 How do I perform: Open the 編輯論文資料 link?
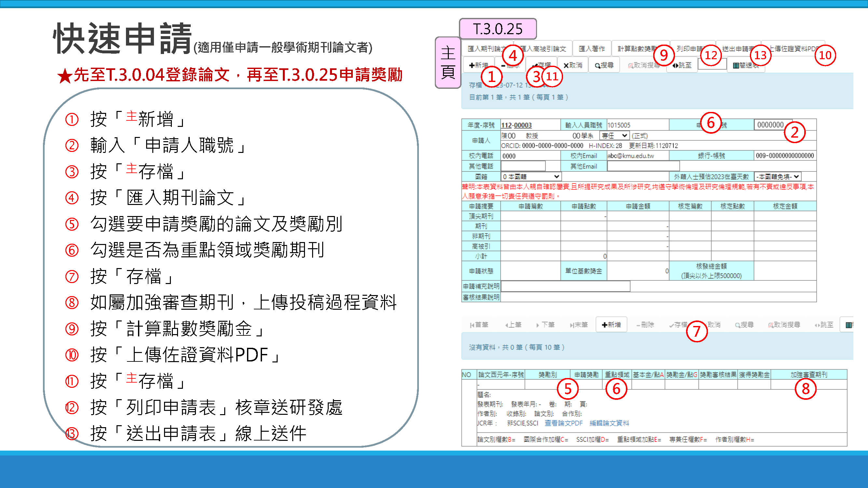pyautogui.click(x=609, y=423)
